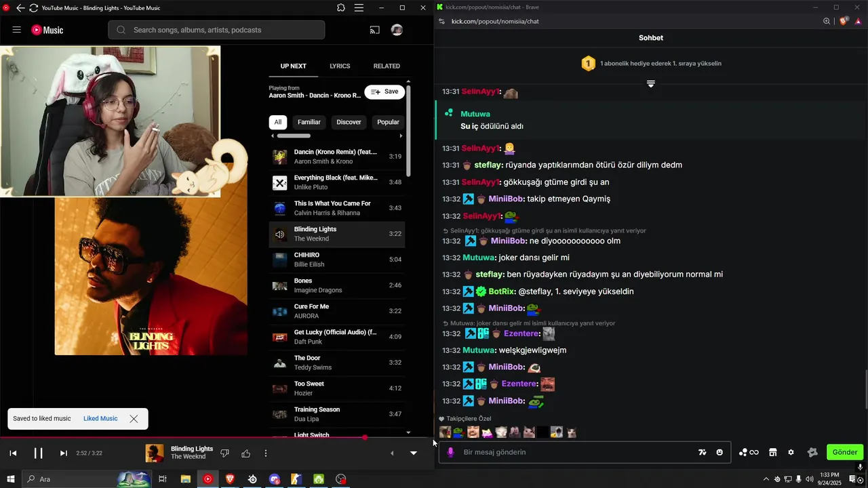Open the YouTube Music hamburger menu
This screenshot has width=868, height=488.
pos(17,30)
